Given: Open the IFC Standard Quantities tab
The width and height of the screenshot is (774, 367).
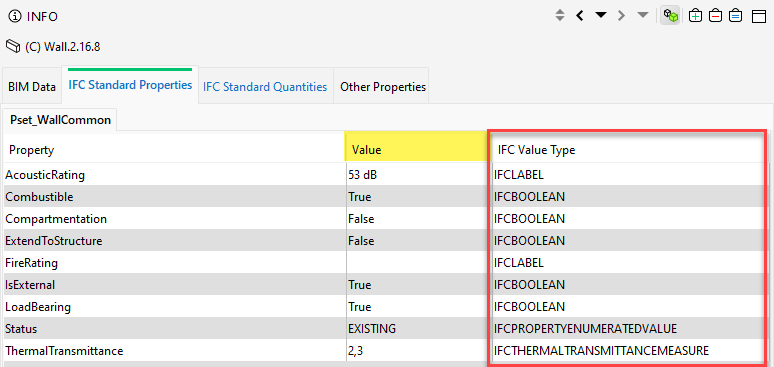Looking at the screenshot, I should (265, 87).
